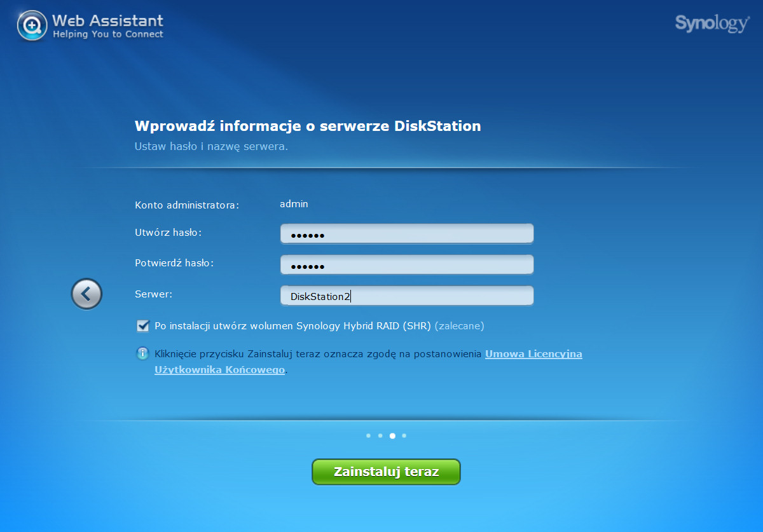Click the Serwer field containing DiskStation2

(x=406, y=296)
